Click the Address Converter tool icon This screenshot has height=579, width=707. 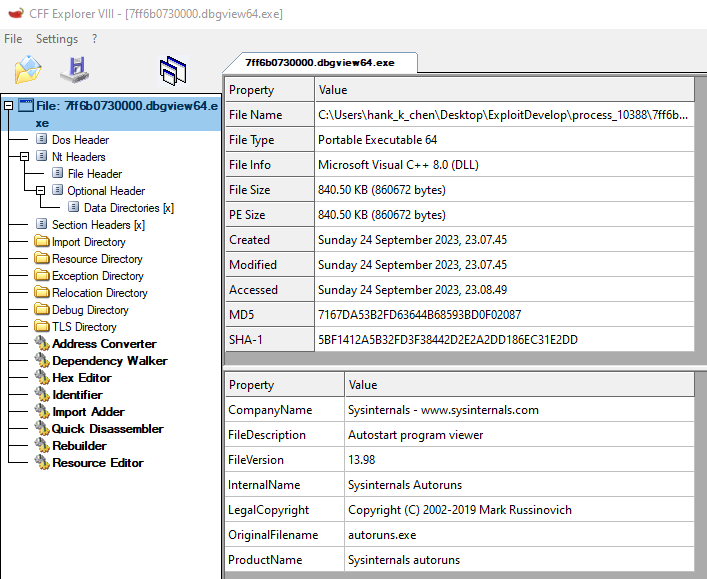(x=42, y=343)
